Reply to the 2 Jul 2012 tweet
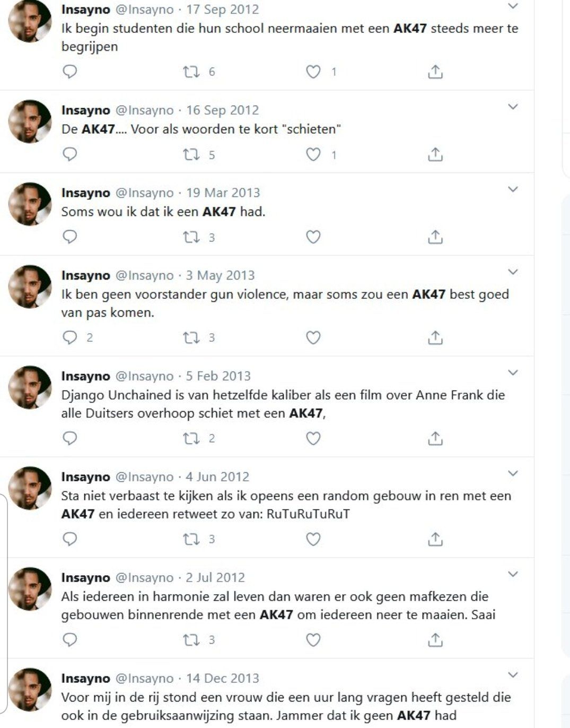Viewport: 570px width, 728px height. pos(70,640)
